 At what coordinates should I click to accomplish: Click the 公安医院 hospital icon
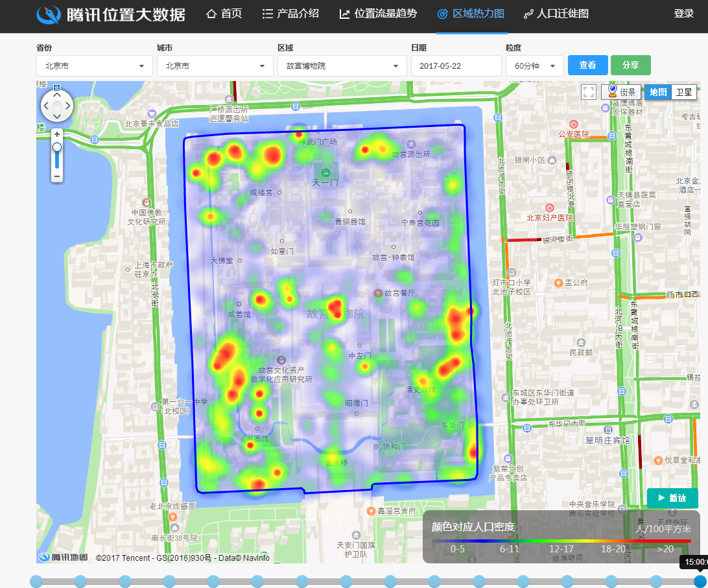point(573,124)
